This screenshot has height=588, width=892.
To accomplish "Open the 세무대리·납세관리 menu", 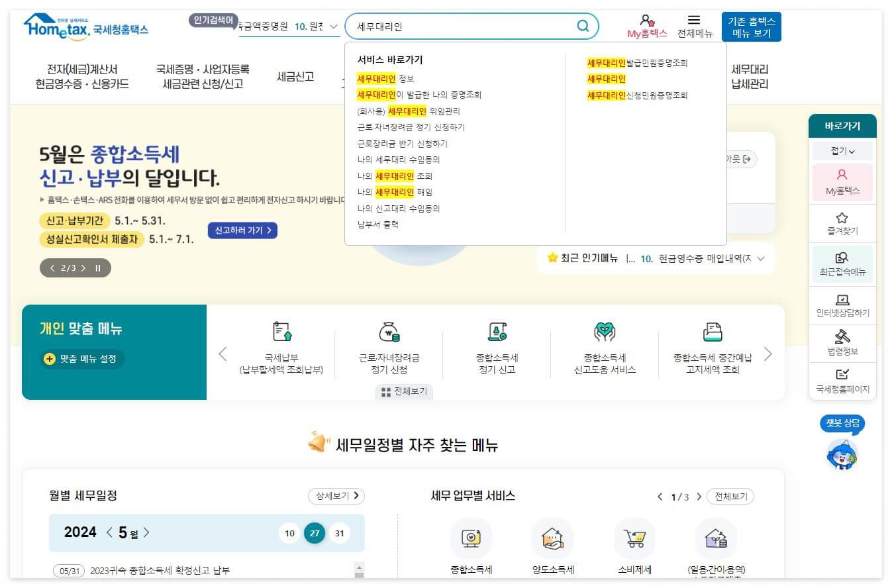I will pos(749,77).
